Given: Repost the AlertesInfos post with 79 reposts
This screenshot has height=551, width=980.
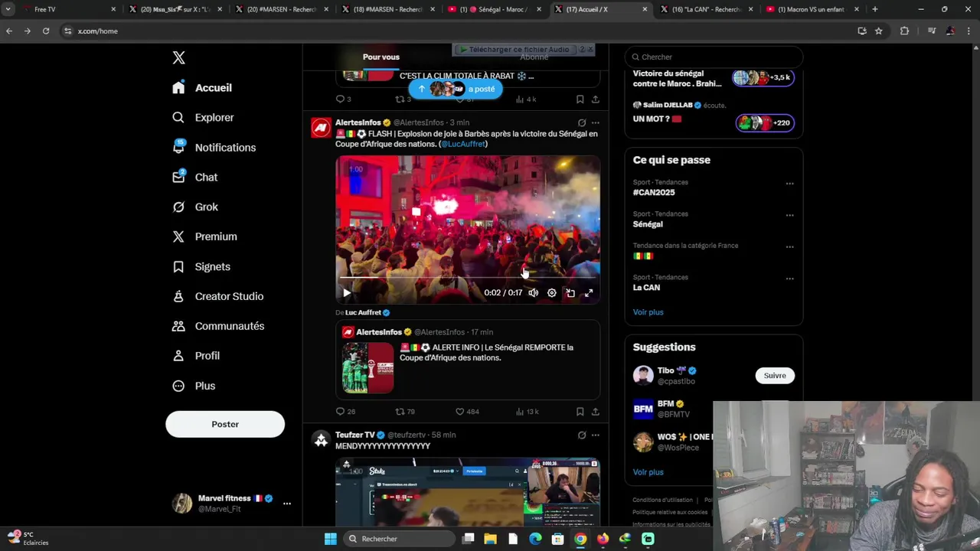Looking at the screenshot, I should pyautogui.click(x=400, y=412).
